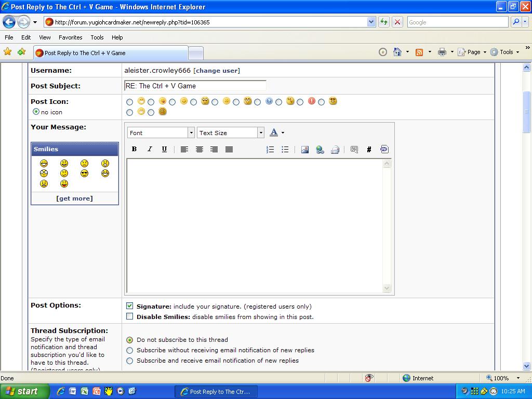This screenshot has height=399, width=532.
Task: Center align the message text
Action: [x=199, y=149]
